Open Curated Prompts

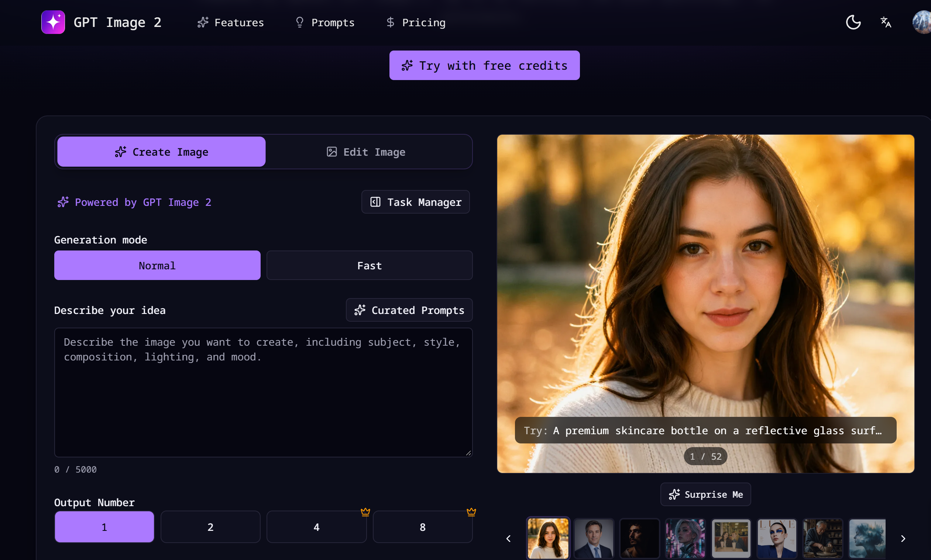(x=409, y=310)
